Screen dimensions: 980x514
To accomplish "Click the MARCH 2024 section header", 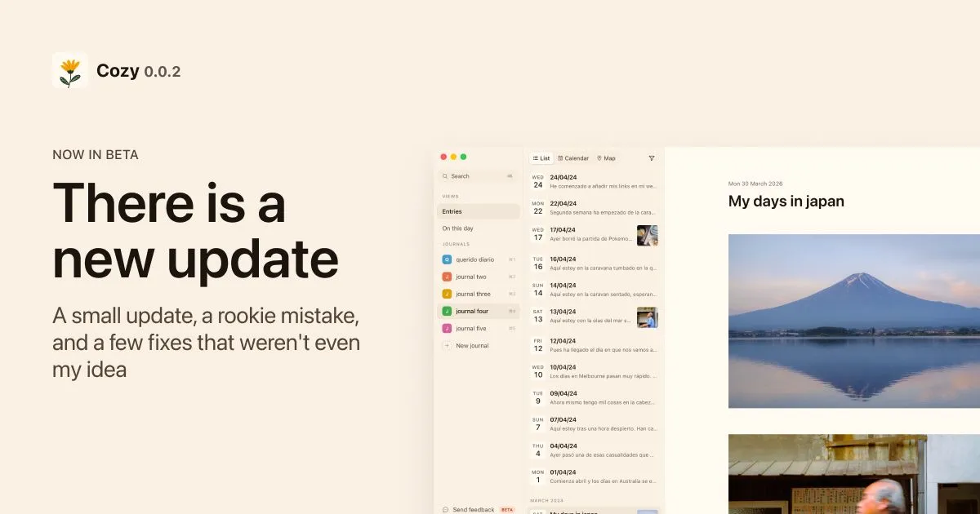I will (x=548, y=500).
